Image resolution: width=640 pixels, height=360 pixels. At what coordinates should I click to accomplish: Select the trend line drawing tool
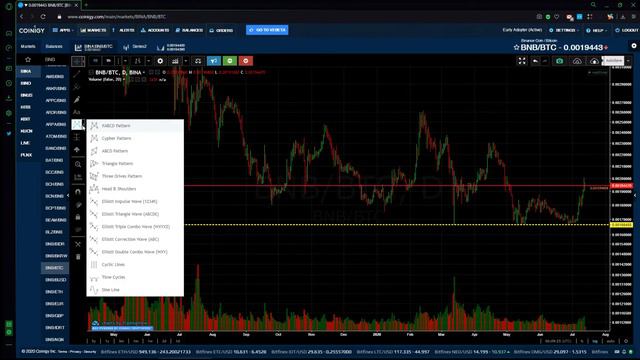click(x=77, y=74)
